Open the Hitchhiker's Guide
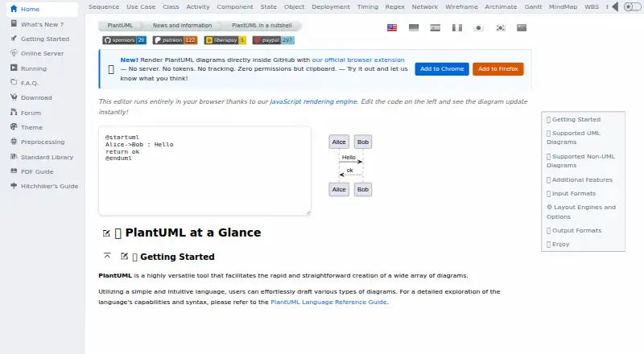The width and height of the screenshot is (644, 354). point(49,186)
